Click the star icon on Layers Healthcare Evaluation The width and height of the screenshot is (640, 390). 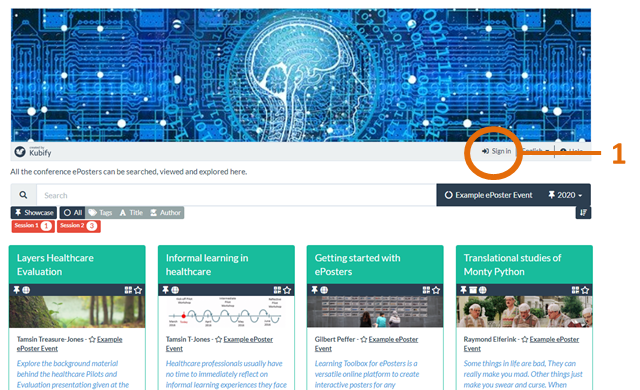(x=138, y=290)
